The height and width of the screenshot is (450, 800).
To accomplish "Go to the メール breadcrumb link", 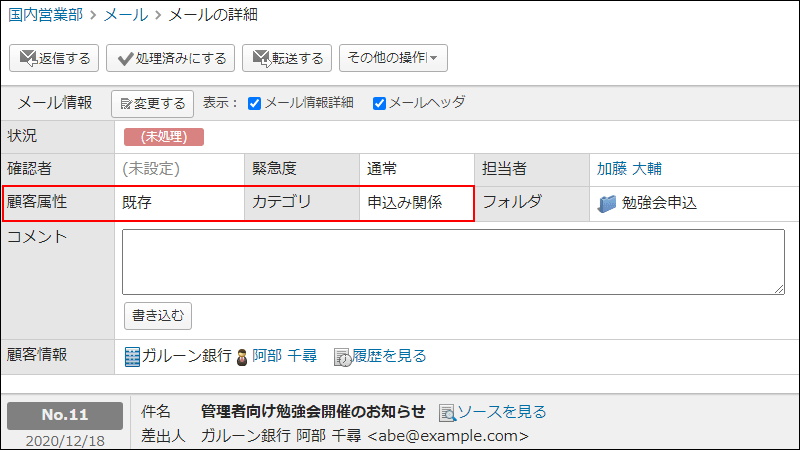I will pos(126,15).
